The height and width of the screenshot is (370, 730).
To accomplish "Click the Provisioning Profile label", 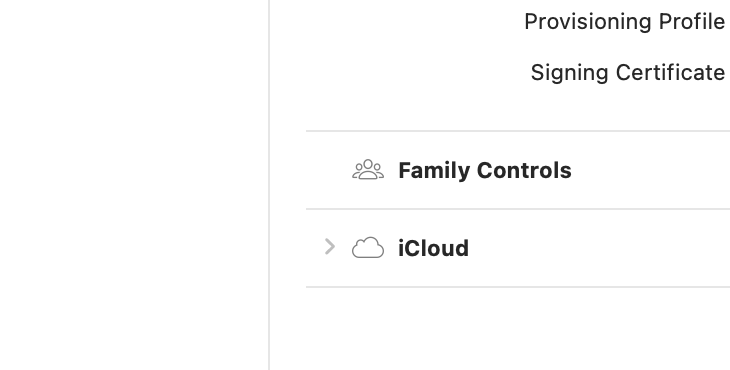I will pyautogui.click(x=624, y=21).
